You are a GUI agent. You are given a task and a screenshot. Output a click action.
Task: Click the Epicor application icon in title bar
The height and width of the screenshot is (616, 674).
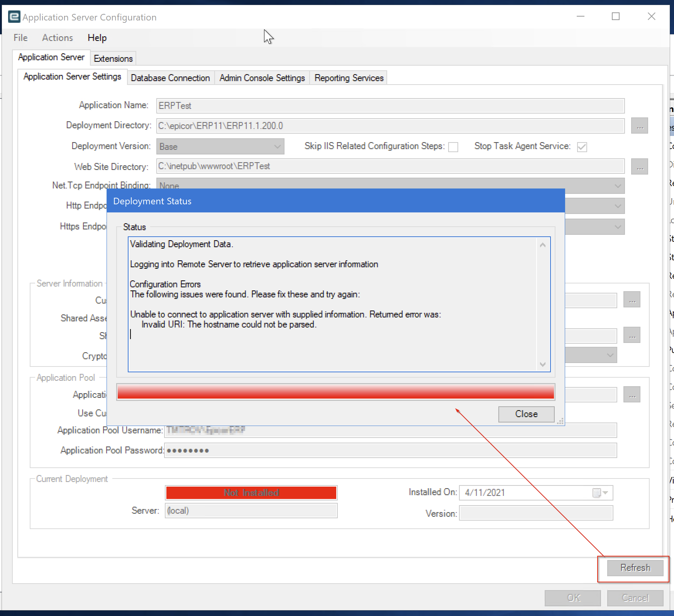(14, 17)
